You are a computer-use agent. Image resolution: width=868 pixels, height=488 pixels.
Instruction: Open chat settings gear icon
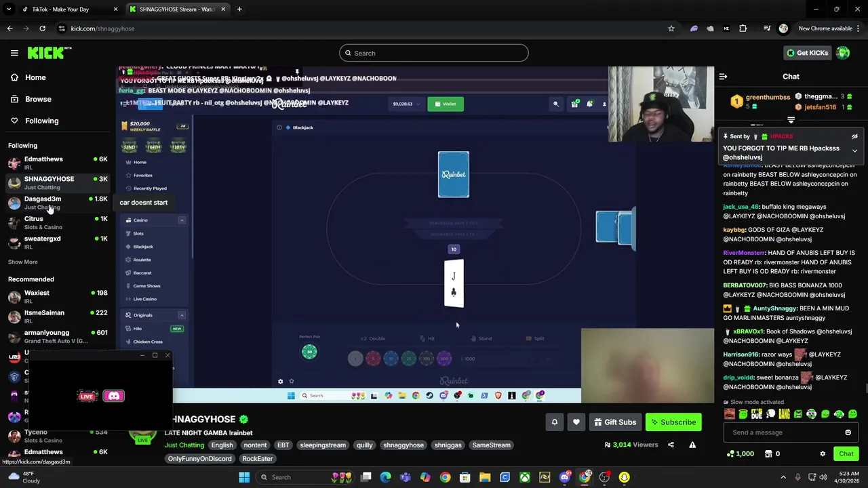[823, 454]
